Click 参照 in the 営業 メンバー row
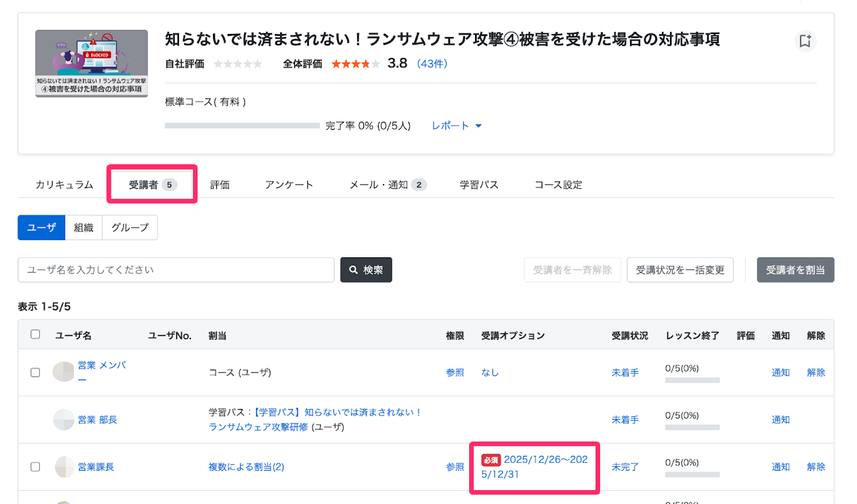This screenshot has width=857, height=504. click(455, 372)
